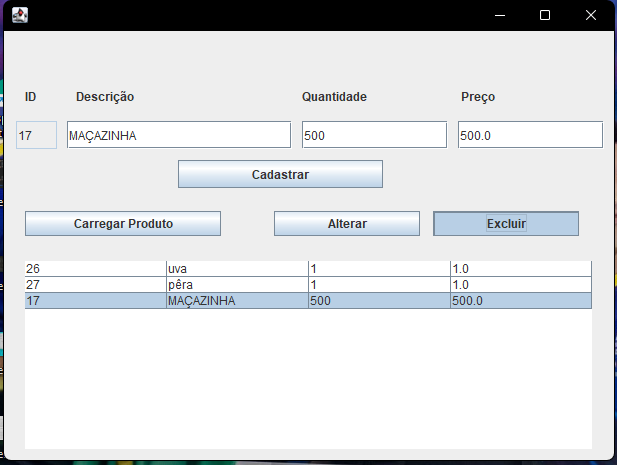Click the Descrição label
Screen dimensions: 617x465
point(105,97)
